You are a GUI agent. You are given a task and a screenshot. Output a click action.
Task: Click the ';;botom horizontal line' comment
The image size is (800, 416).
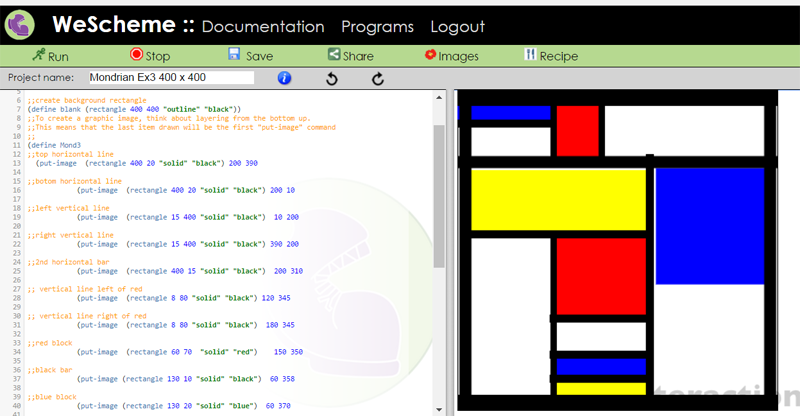[x=74, y=181]
